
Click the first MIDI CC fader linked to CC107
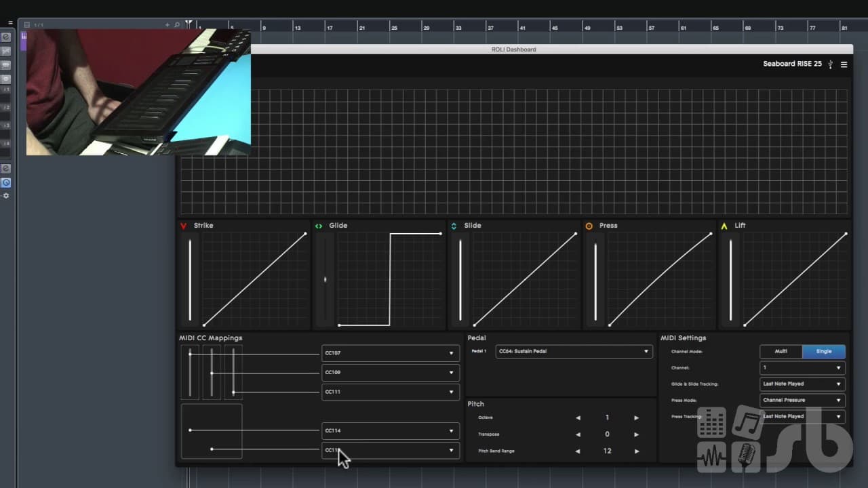[x=190, y=372]
